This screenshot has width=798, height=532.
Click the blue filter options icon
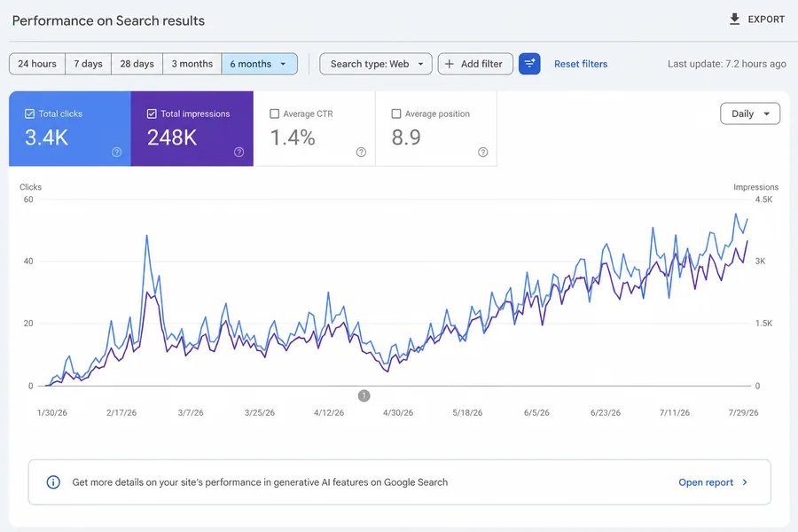[x=529, y=64]
